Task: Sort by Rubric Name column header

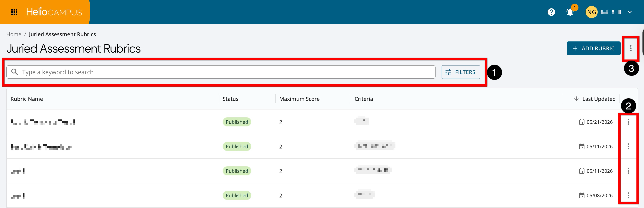Action: 27,99
